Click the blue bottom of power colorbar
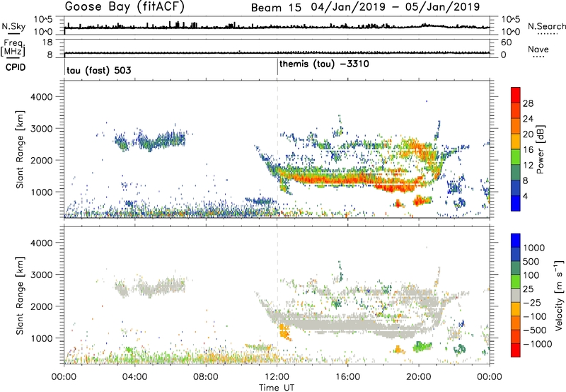The height and width of the screenshot is (392, 566). 516,203
